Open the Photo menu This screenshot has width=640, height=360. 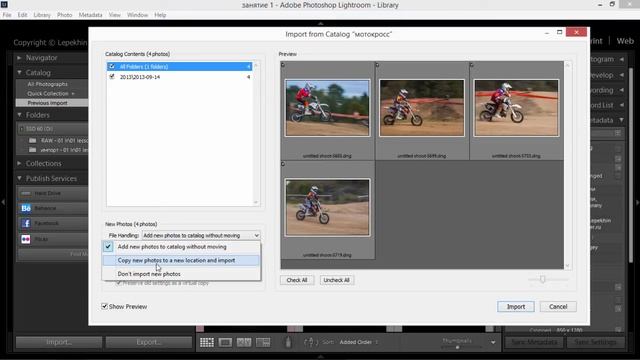point(64,15)
